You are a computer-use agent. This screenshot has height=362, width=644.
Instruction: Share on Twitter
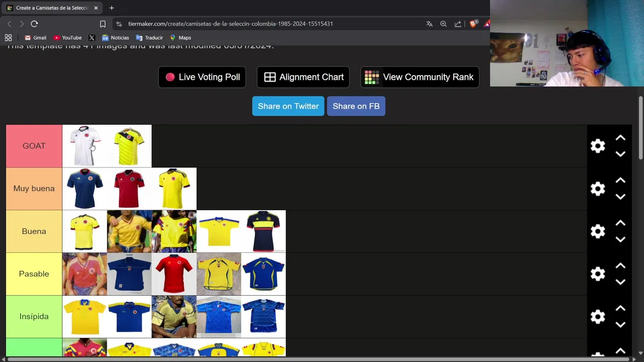point(288,106)
